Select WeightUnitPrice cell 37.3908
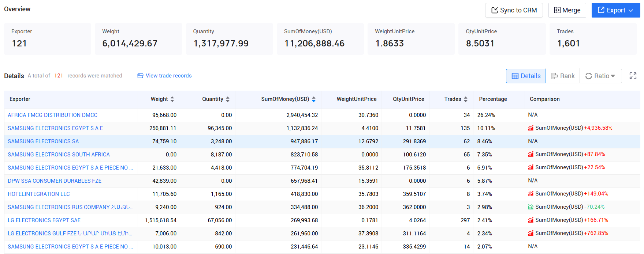This screenshot has height=254, width=644. (x=368, y=234)
